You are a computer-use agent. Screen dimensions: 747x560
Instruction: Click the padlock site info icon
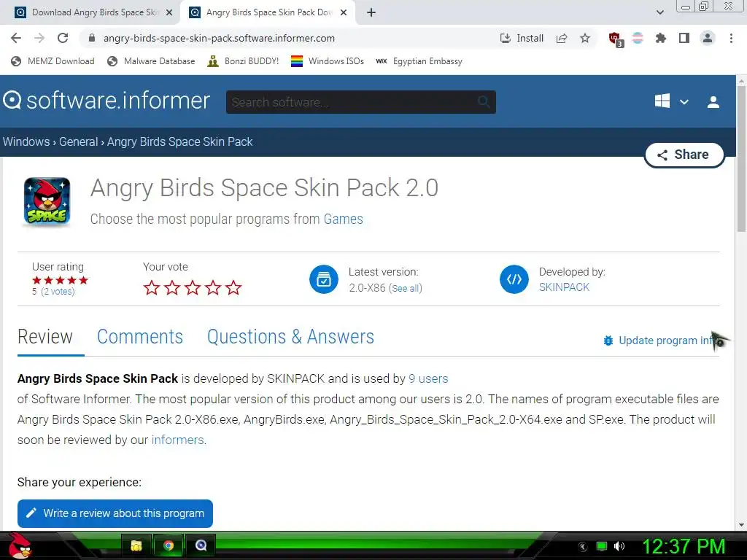click(x=92, y=38)
